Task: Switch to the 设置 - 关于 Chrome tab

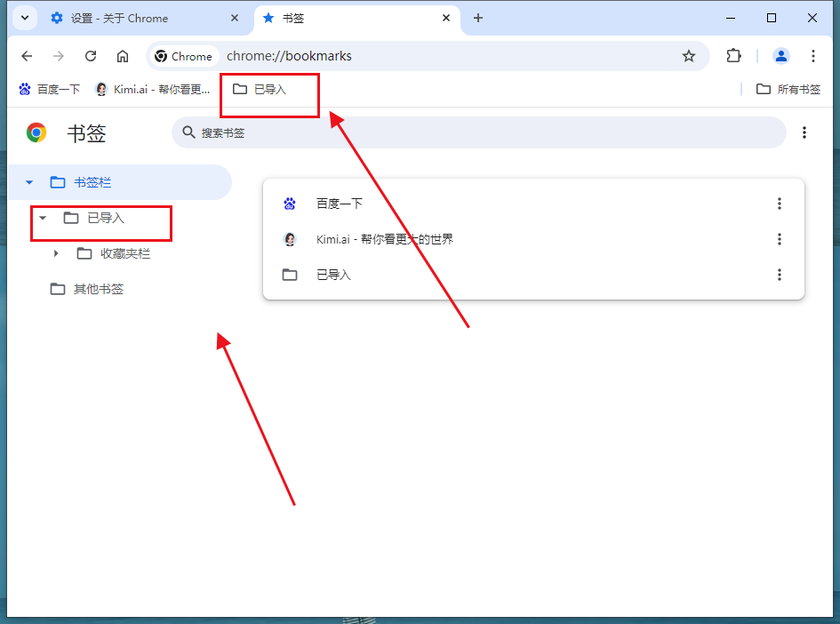Action: [144, 18]
